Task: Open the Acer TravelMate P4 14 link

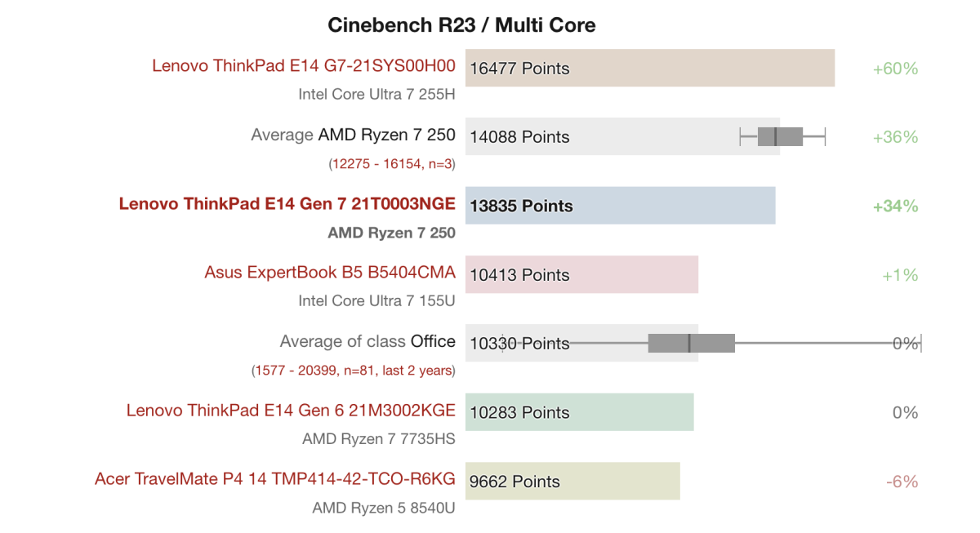Action: (x=274, y=479)
